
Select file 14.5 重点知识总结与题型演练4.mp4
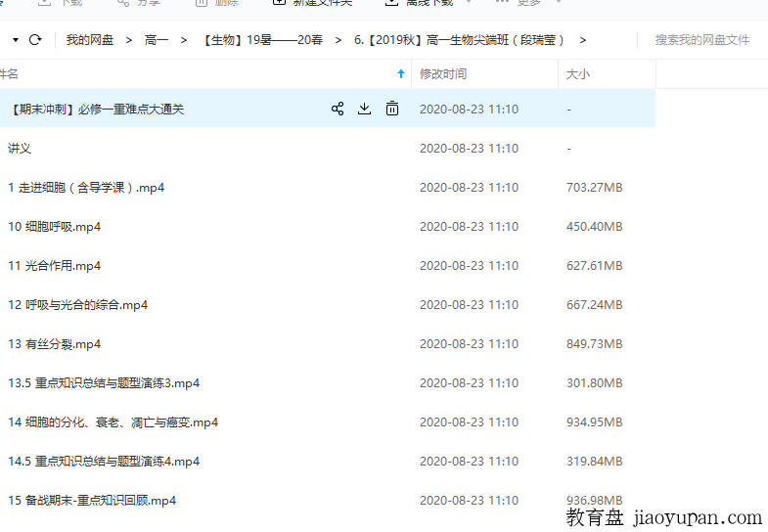104,462
